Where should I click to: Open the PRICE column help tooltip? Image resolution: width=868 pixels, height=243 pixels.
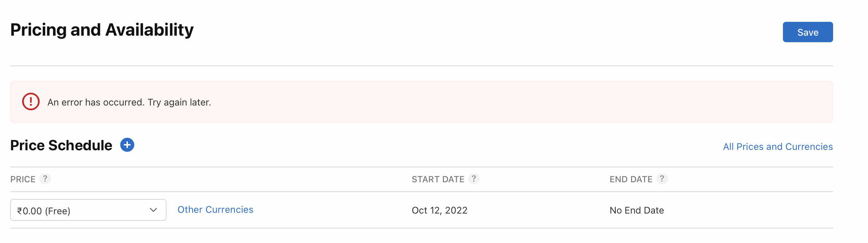45,179
